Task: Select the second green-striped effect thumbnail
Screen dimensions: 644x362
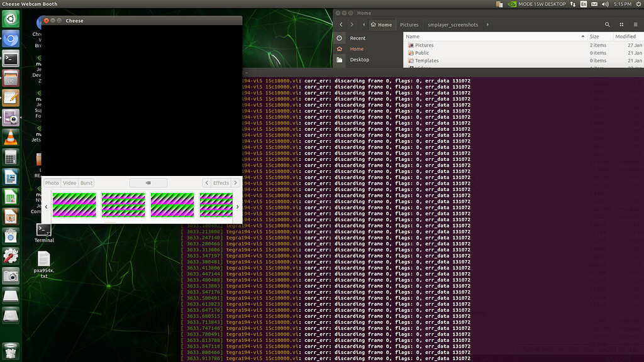Action: point(123,204)
